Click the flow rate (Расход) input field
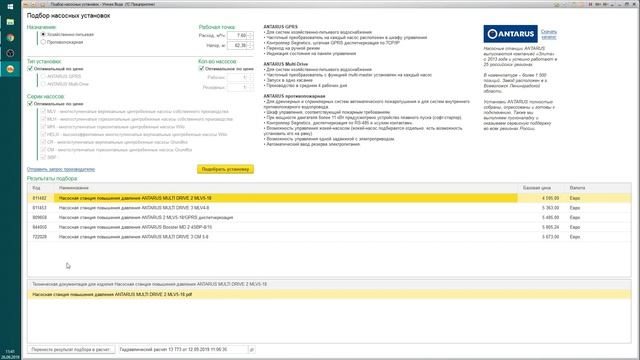Screen dimensions: 640x360 [x=237, y=36]
